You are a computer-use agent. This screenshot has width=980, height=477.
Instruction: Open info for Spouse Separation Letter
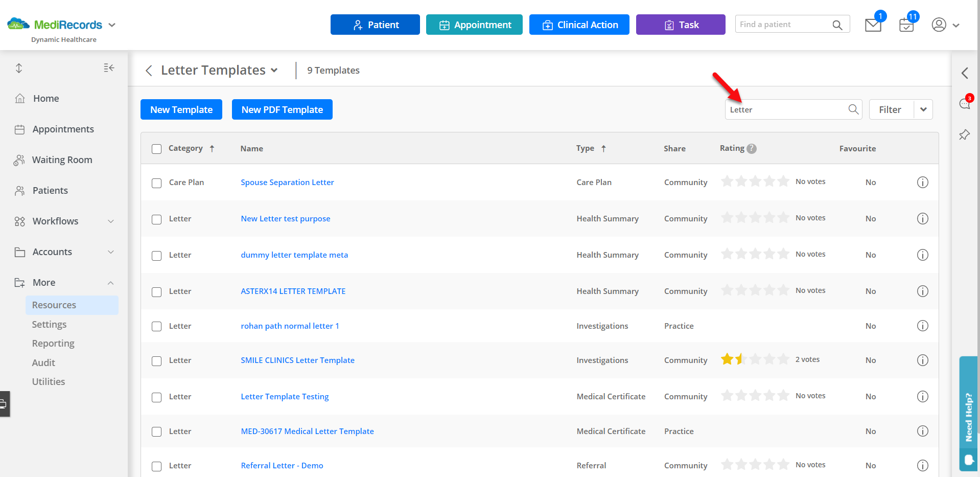tap(922, 183)
